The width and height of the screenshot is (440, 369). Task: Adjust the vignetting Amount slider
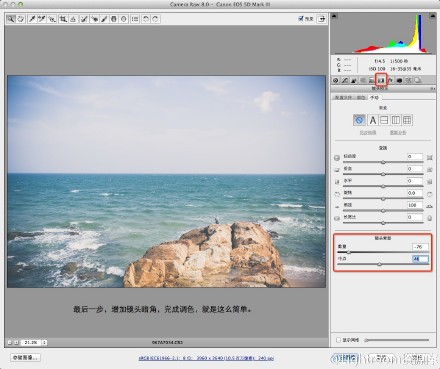349,252
